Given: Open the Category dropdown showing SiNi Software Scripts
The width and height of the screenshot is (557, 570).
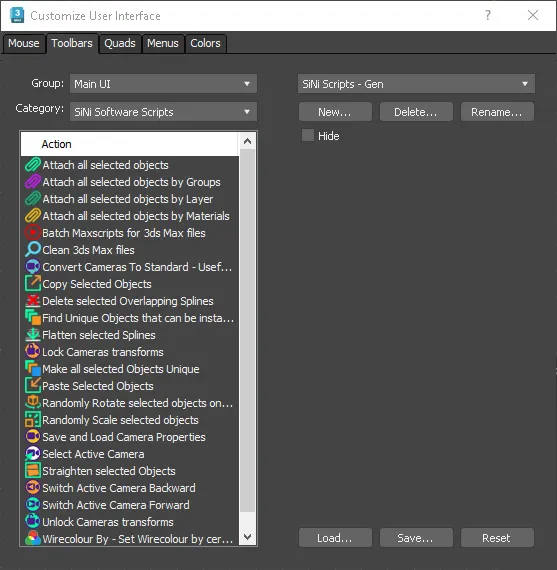Looking at the screenshot, I should pos(163,112).
